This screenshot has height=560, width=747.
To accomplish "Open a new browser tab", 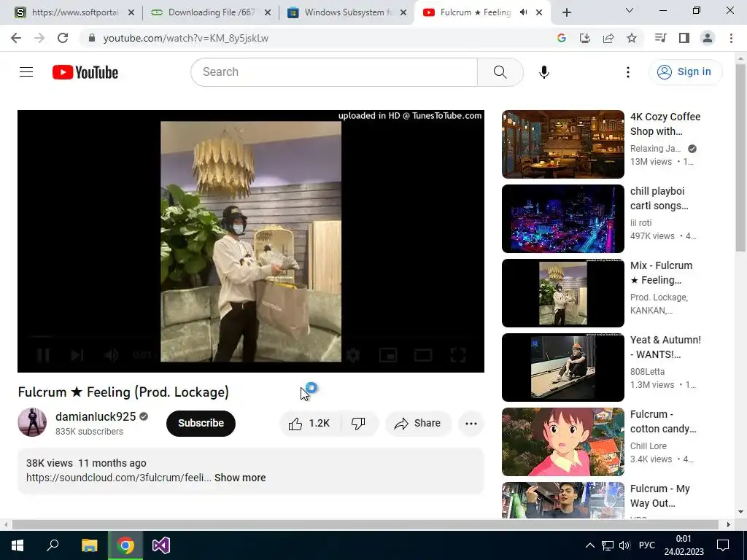I will click(566, 13).
